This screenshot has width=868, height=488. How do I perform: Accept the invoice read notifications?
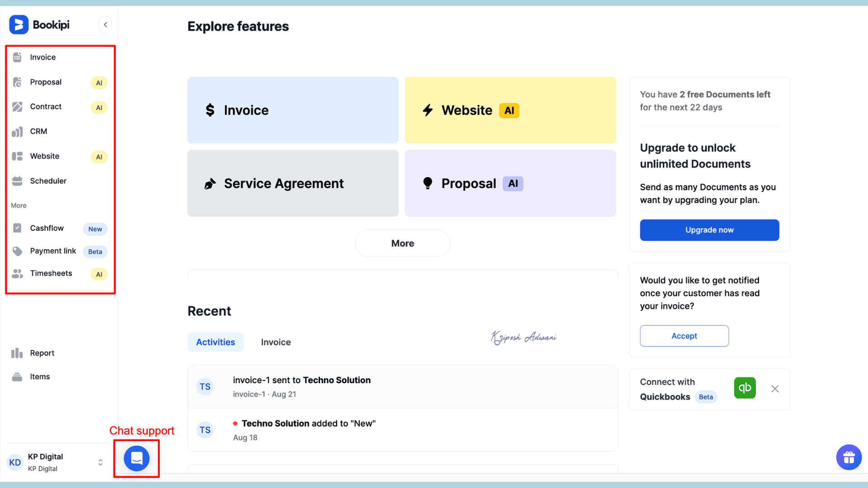684,336
